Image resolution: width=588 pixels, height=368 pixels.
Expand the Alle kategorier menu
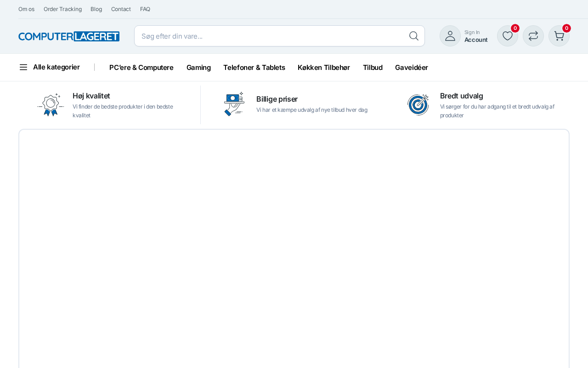point(50,67)
